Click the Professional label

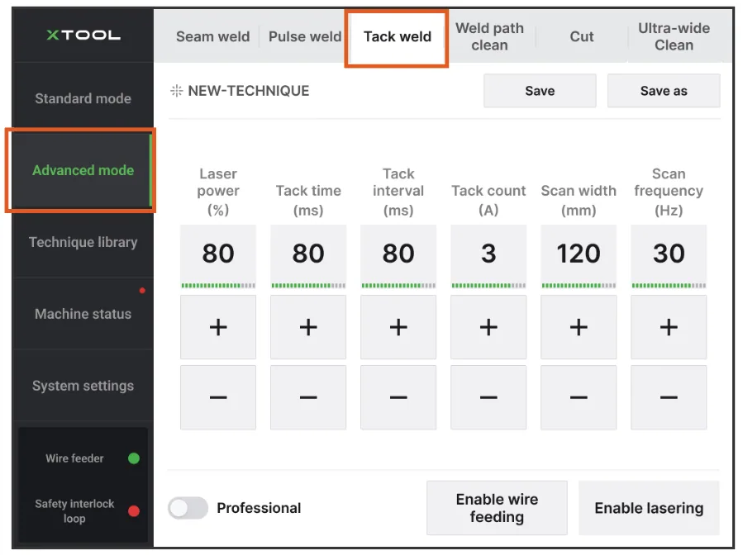pyautogui.click(x=259, y=508)
